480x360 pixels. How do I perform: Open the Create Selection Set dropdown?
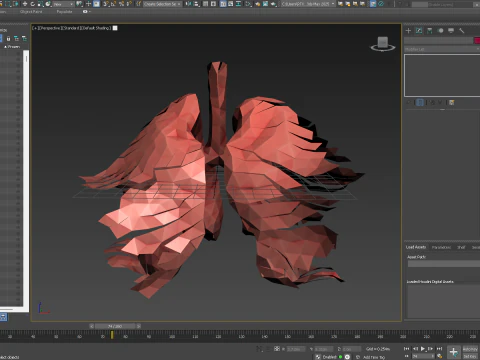163,4
